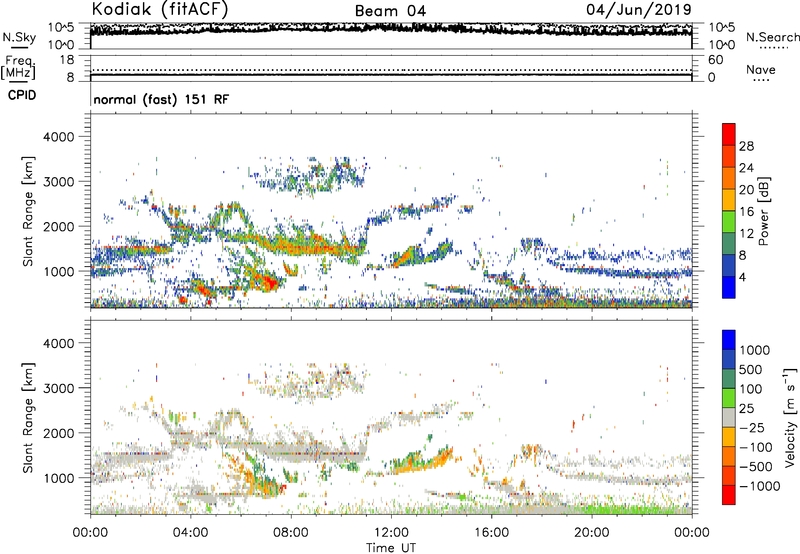The width and height of the screenshot is (800, 554).
Task: Select the "Power [dB]" colorbar title
Action: tap(764, 211)
